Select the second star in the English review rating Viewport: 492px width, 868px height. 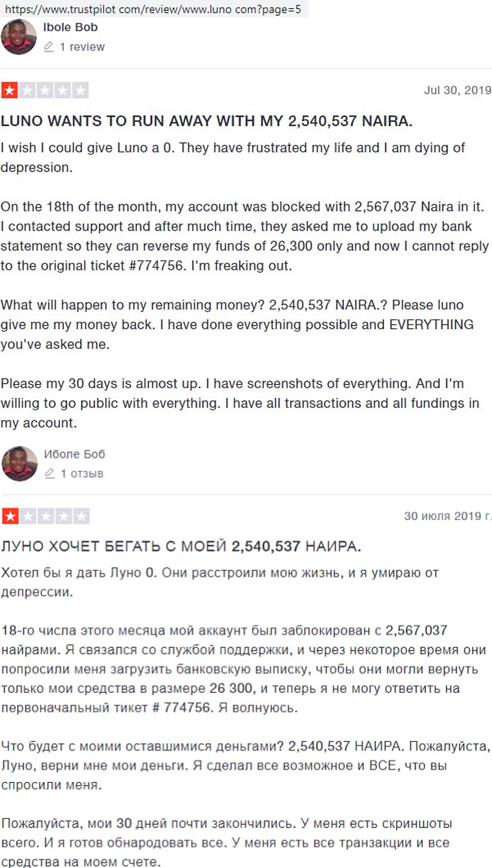(28, 91)
